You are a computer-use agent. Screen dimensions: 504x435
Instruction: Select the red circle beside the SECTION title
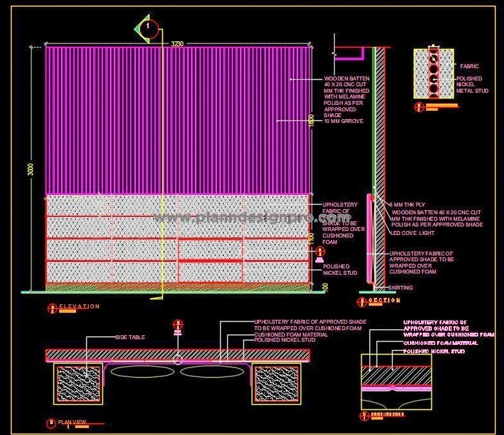(x=363, y=301)
